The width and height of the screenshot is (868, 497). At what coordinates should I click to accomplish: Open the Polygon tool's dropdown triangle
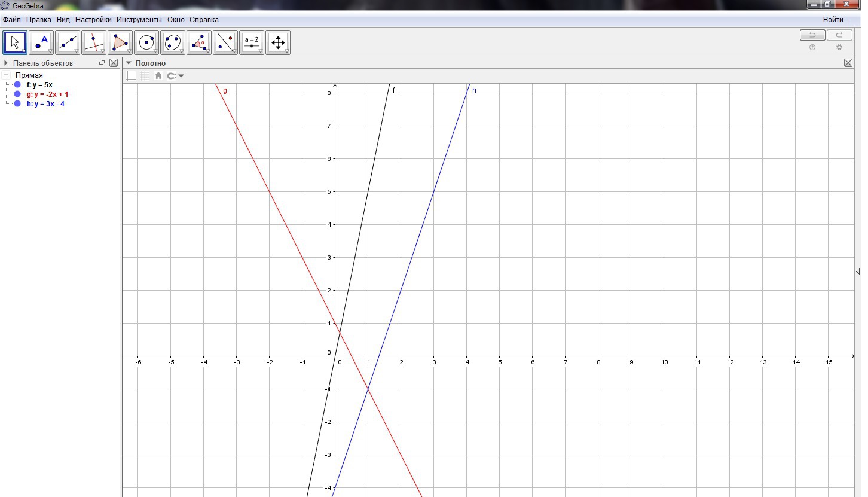[129, 51]
